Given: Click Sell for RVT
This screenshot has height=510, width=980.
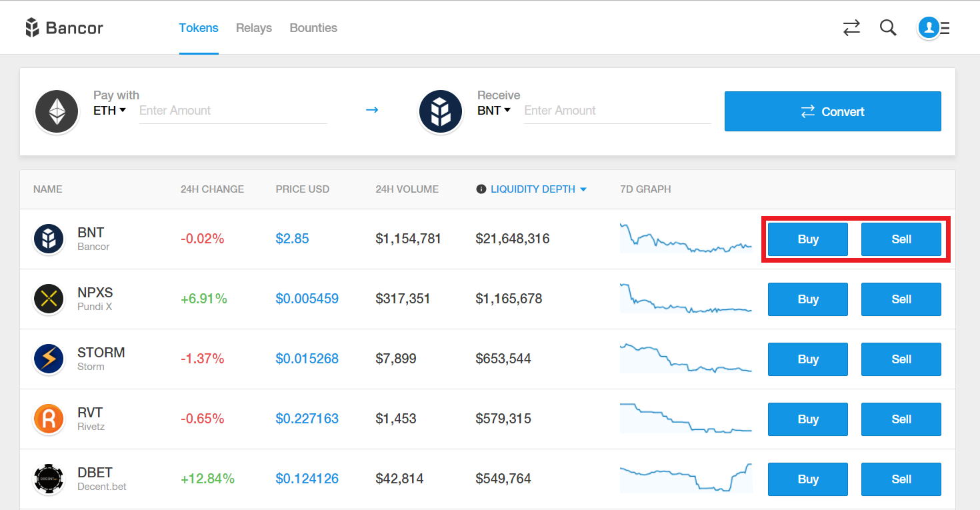Looking at the screenshot, I should [901, 419].
